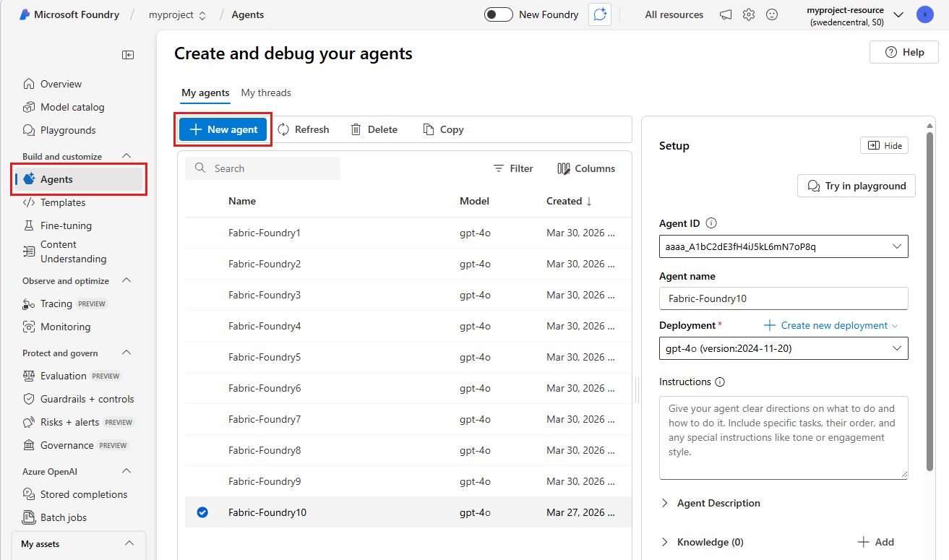Add a Knowledge source

click(x=876, y=542)
